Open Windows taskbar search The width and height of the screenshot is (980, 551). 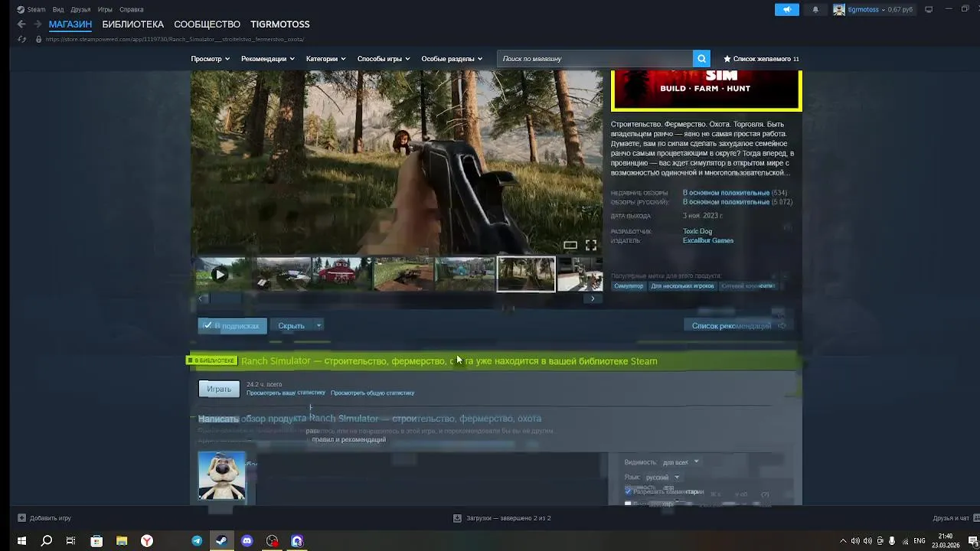tap(47, 541)
